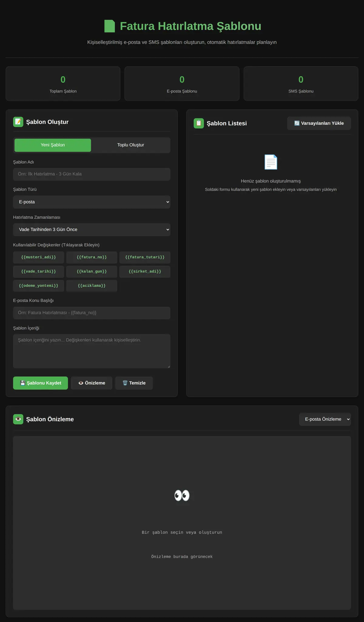The height and width of the screenshot is (622, 364).
Task: Insert the {{vade_tarihi}} variable
Action: pos(39,272)
